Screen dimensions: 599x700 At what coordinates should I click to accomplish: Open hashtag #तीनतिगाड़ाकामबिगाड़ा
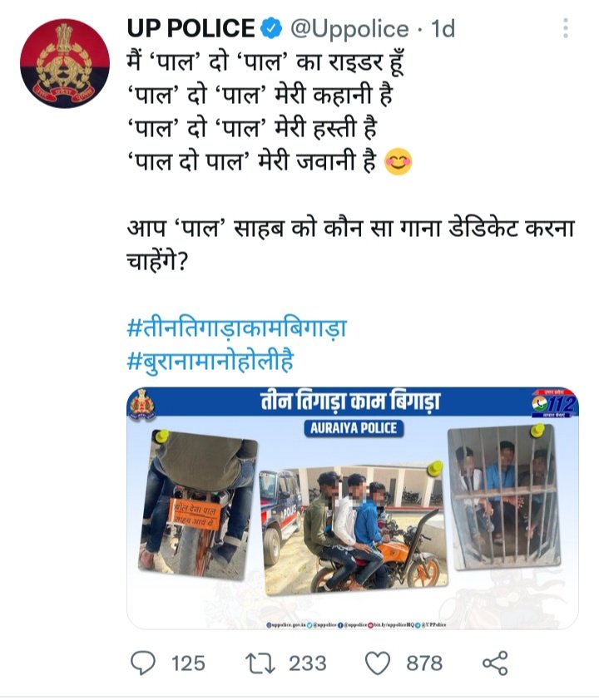[237, 328]
